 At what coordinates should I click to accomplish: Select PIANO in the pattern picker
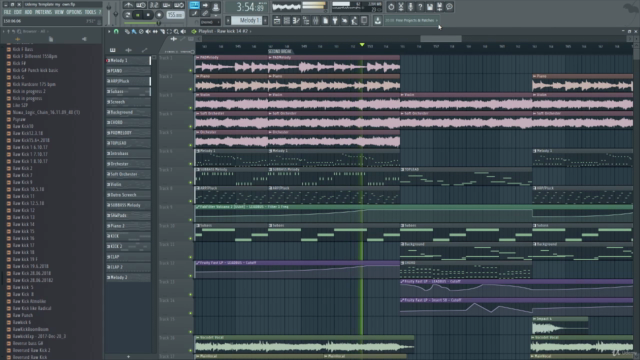click(128, 71)
